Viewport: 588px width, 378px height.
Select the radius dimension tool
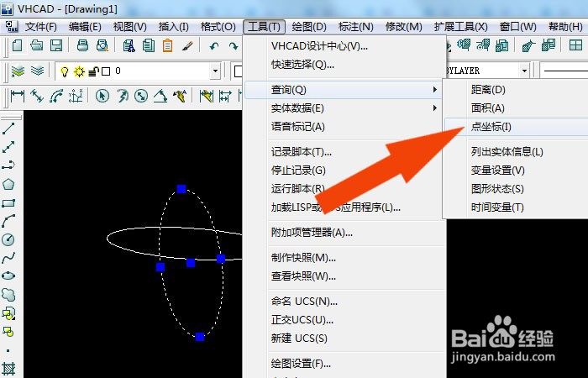(x=102, y=96)
